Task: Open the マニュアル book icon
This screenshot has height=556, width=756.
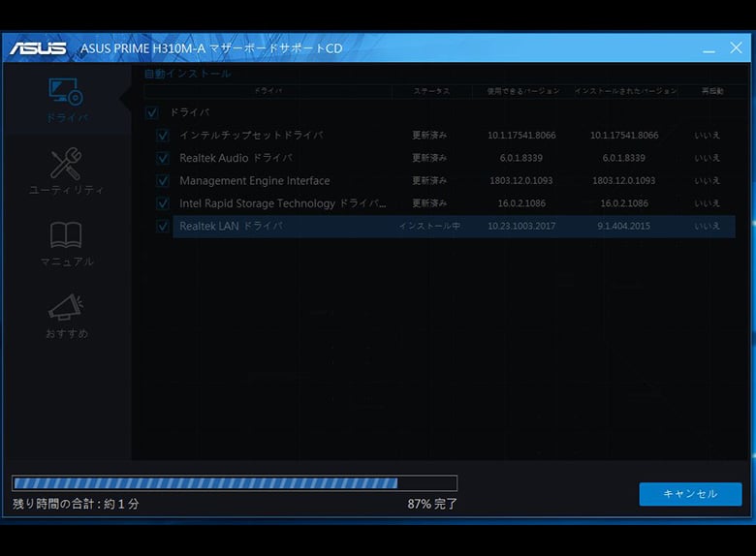Action: point(66,234)
